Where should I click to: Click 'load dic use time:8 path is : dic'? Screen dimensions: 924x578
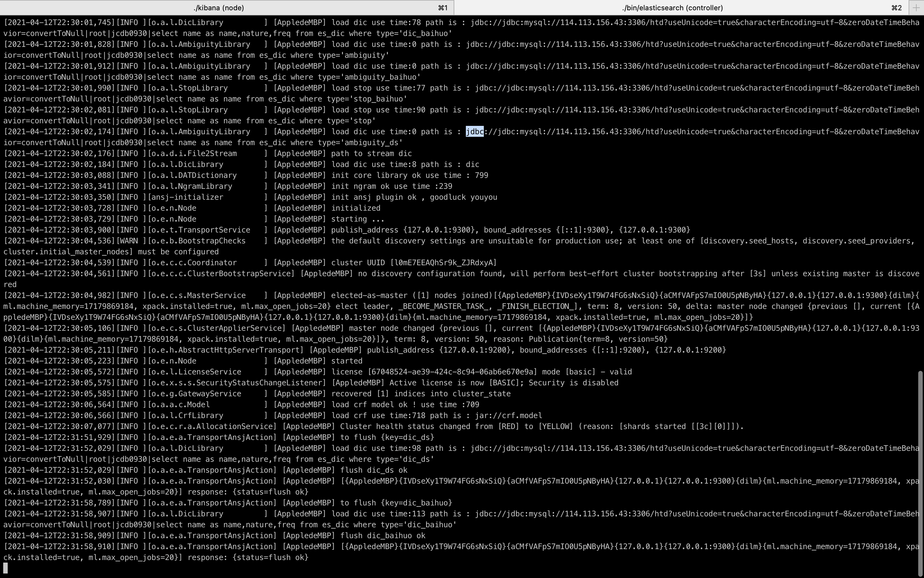click(x=405, y=164)
